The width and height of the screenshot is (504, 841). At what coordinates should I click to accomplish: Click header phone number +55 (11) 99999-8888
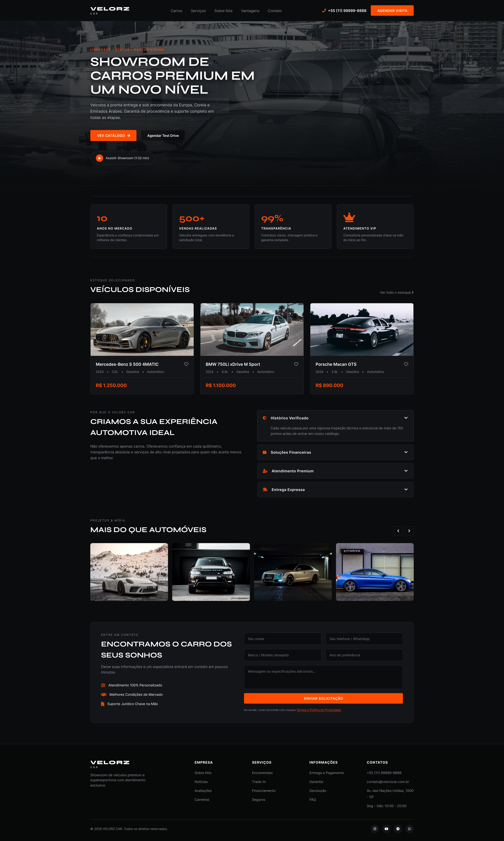347,11
